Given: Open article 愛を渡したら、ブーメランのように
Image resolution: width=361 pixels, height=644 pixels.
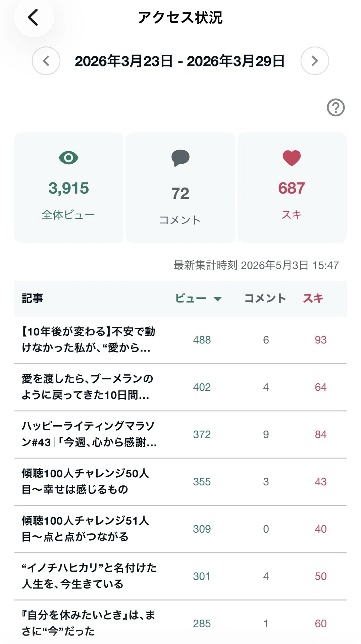Looking at the screenshot, I should [x=180, y=387].
